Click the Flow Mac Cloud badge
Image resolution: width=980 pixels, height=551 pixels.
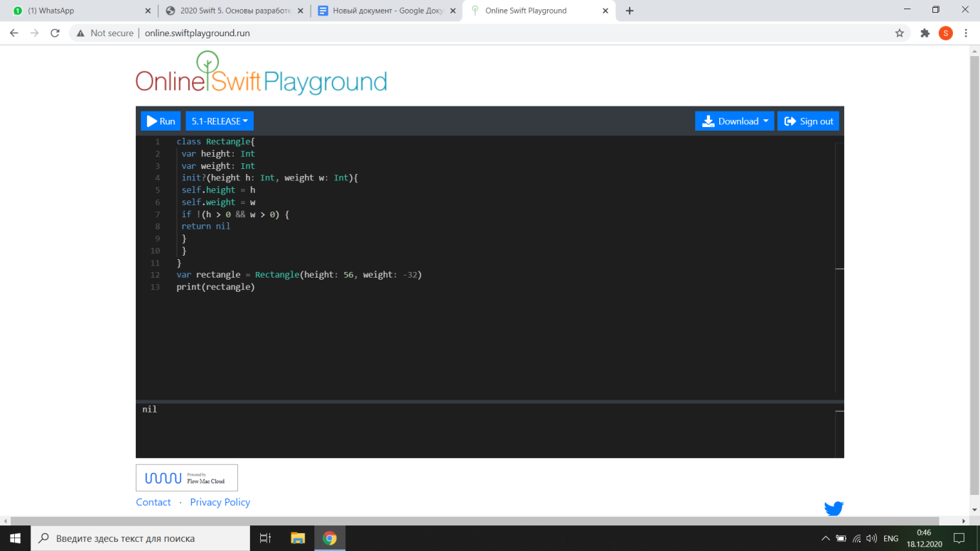pyautogui.click(x=187, y=478)
